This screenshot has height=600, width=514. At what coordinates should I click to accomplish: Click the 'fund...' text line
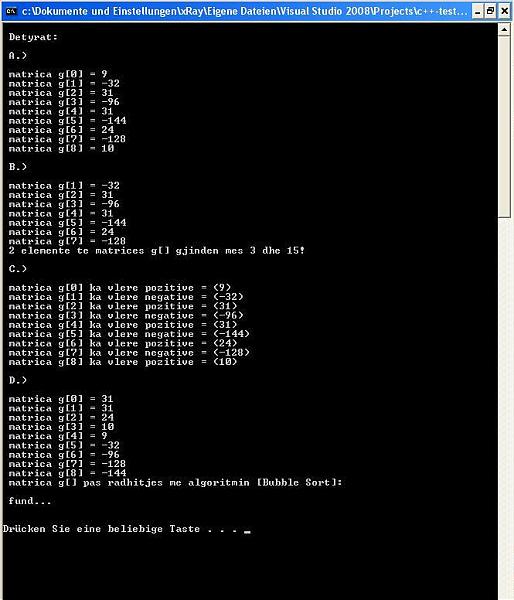(x=30, y=501)
